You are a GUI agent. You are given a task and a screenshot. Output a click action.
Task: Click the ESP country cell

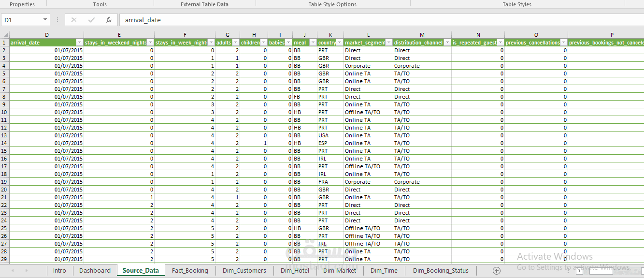click(330, 143)
